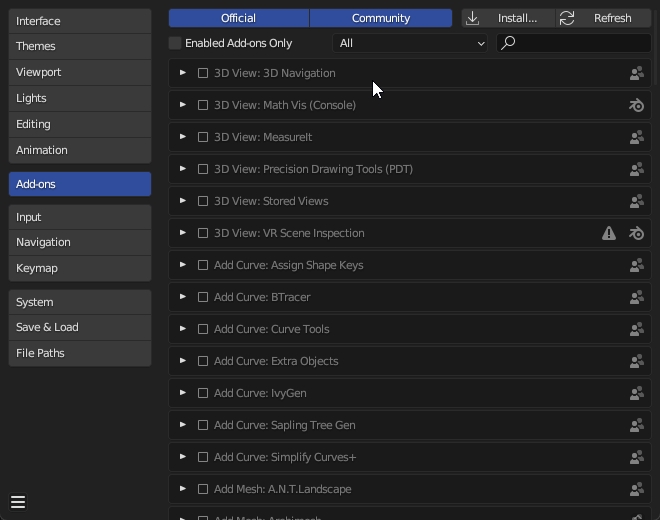Click the community icon on A.N.T.Landscape row
This screenshot has height=520, width=660.
coord(636,489)
